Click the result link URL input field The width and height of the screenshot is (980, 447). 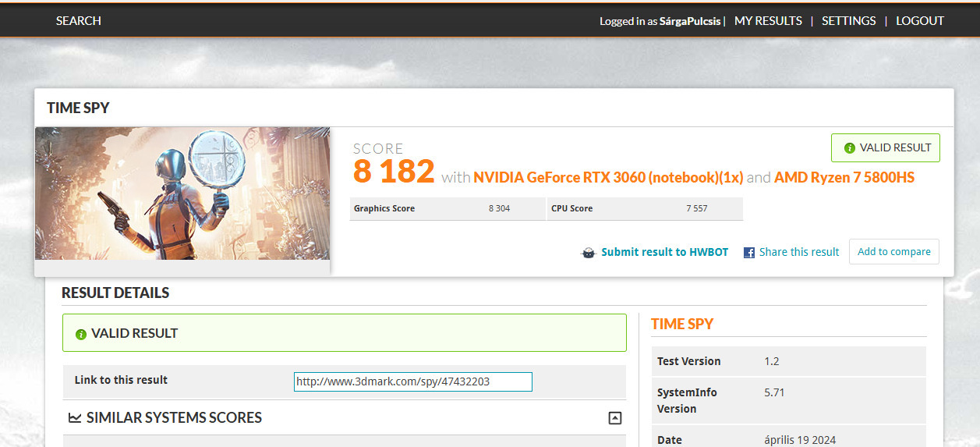(x=413, y=381)
